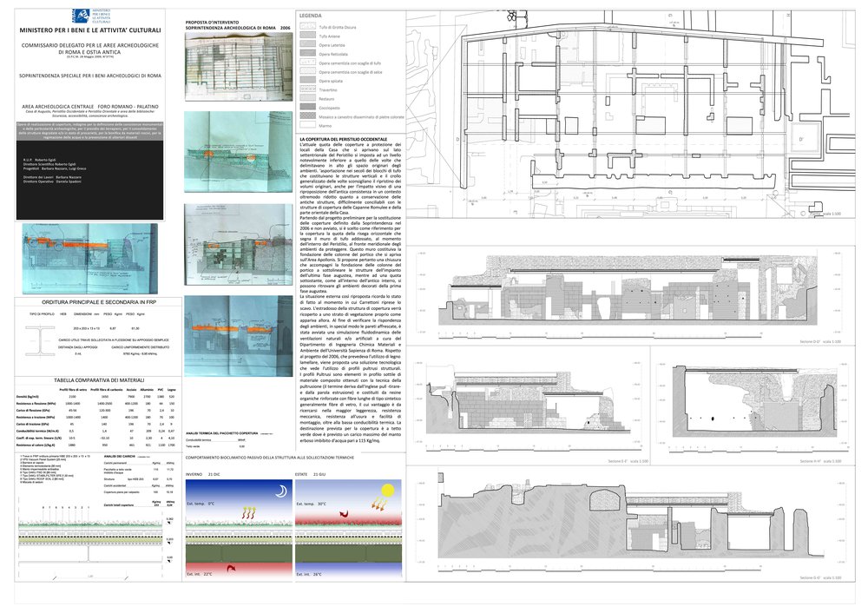The image size is (868, 613).
Task: Click the 'LEGENDA' heading
Action: tap(310, 16)
